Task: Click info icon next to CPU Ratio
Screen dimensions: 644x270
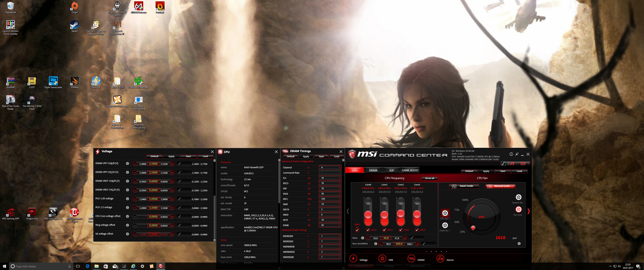Action: [x=362, y=238]
